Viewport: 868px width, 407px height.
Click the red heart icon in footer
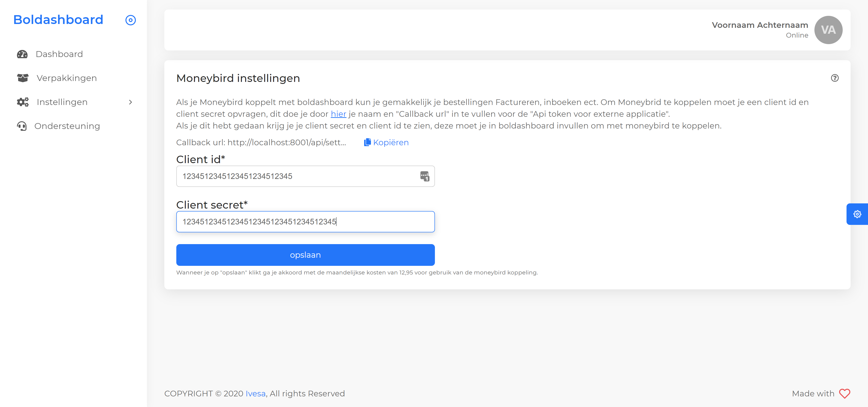click(844, 393)
